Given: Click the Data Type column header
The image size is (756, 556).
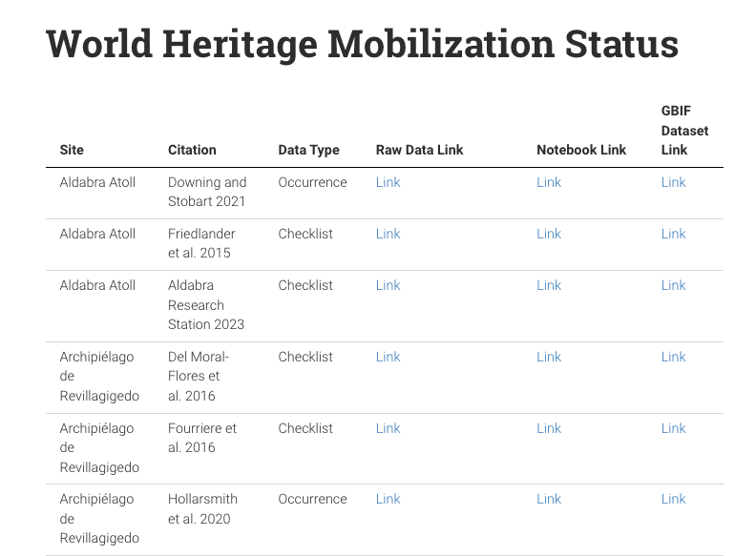Looking at the screenshot, I should click(x=308, y=150).
